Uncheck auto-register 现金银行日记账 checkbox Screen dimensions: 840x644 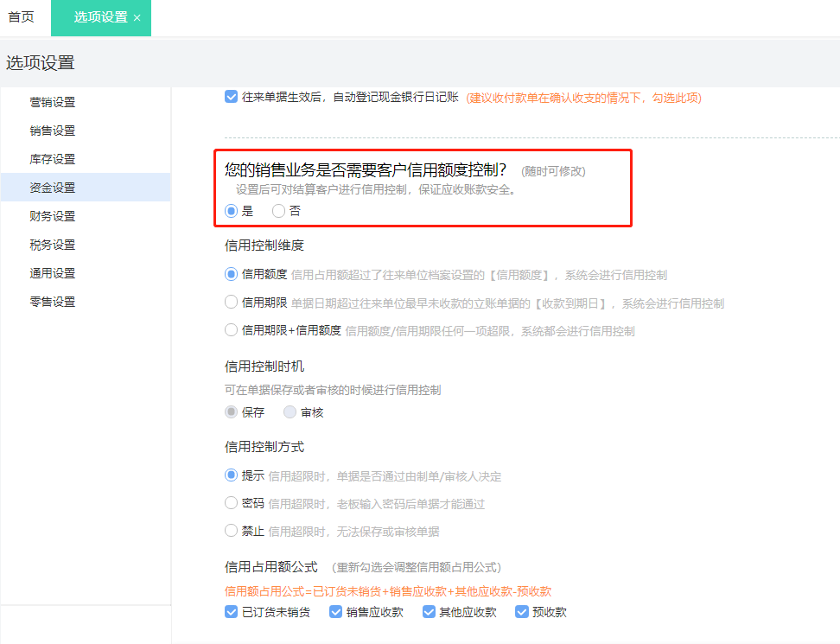231,97
